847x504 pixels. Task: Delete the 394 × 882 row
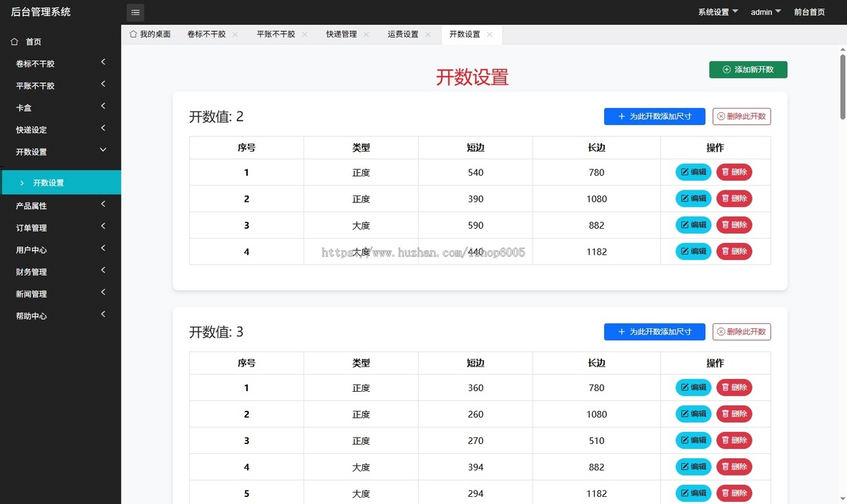pos(734,467)
